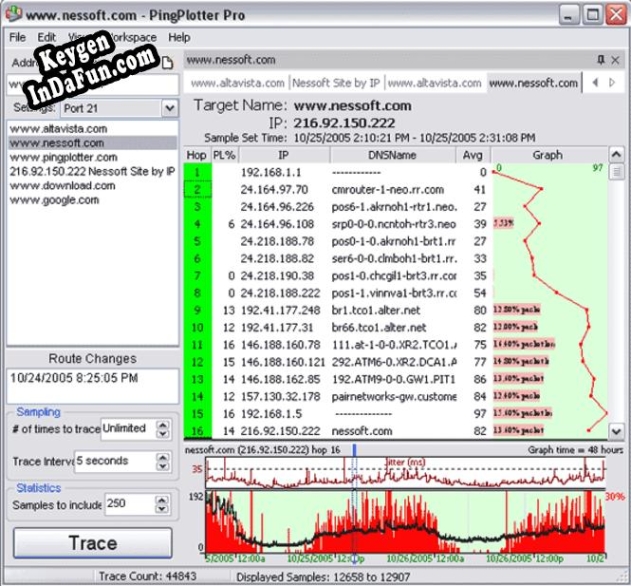The width and height of the screenshot is (631, 586).
Task: Click hop list scroll up arrow
Action: click(x=616, y=154)
